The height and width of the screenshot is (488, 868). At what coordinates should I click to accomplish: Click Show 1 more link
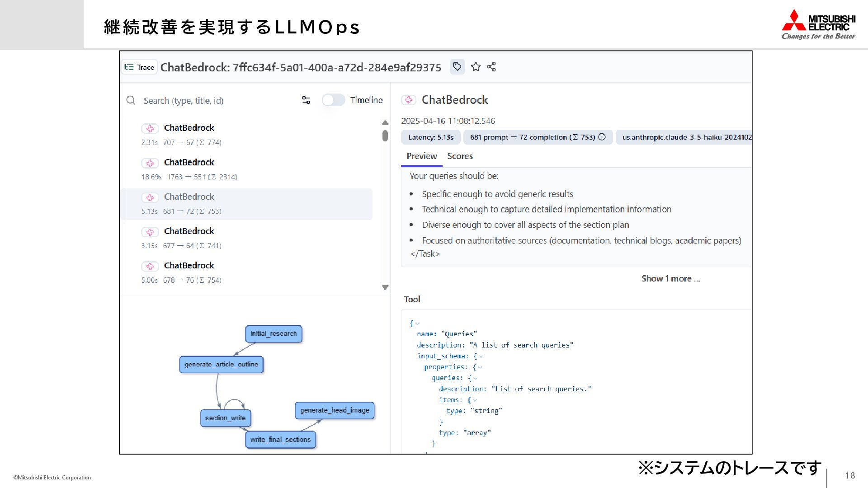point(670,278)
